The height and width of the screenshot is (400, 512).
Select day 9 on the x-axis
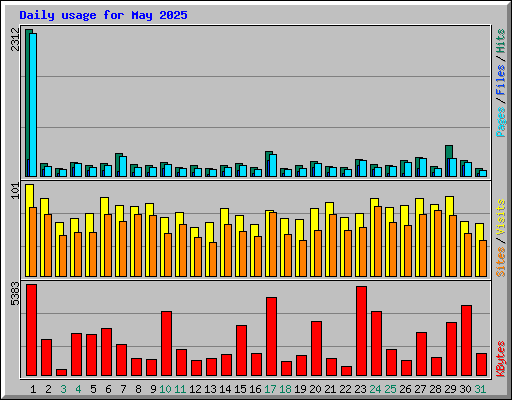[153, 389]
